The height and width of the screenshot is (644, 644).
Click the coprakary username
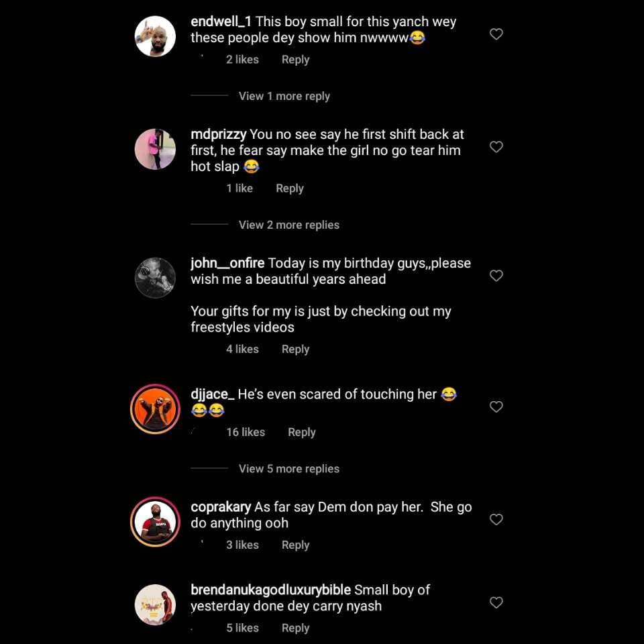pos(221,507)
